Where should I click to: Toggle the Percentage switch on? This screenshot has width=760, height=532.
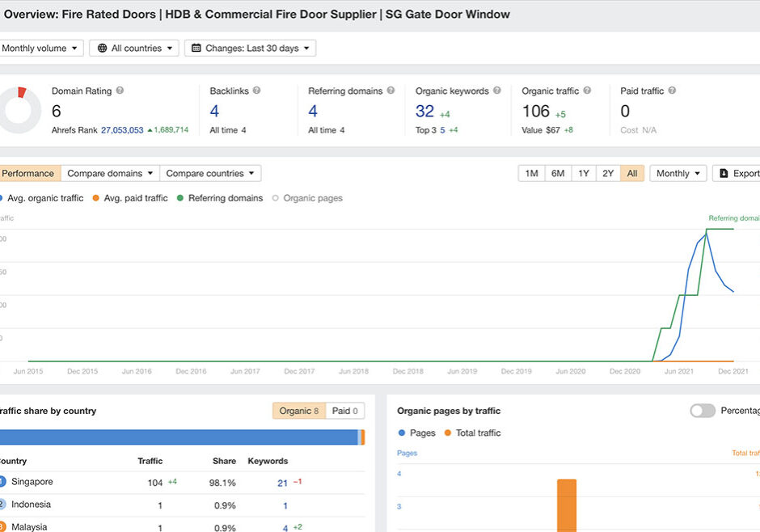(x=702, y=411)
